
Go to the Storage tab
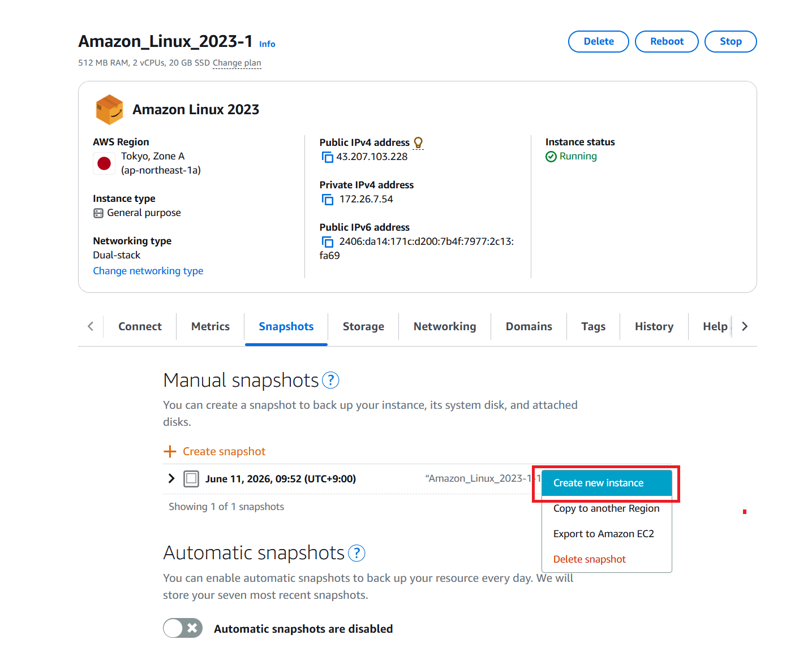(363, 326)
